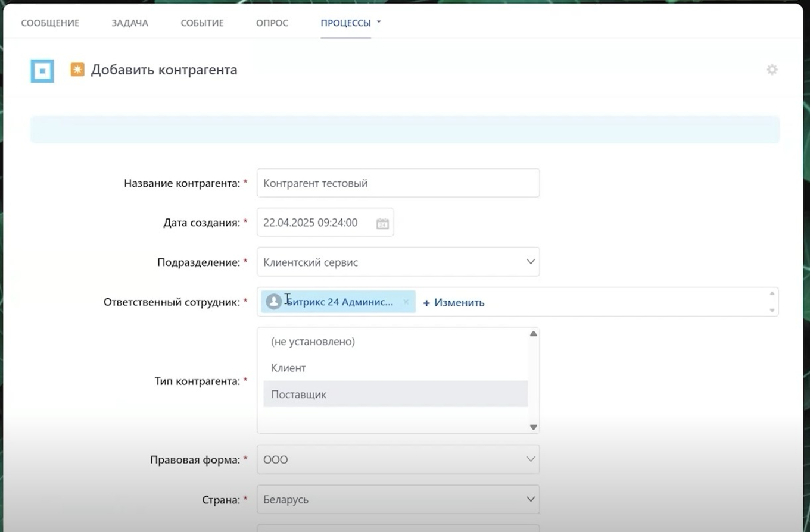Select Клиент in type list
This screenshot has height=532, width=810.
[288, 368]
